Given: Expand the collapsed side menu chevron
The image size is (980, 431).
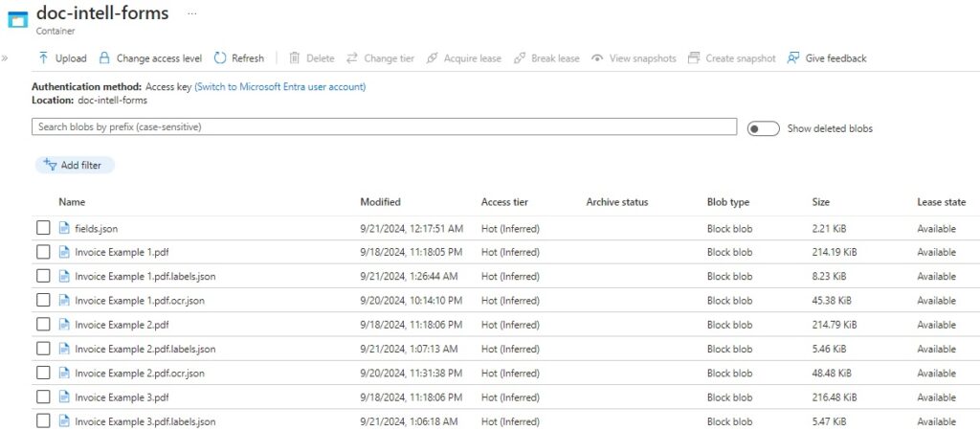Looking at the screenshot, I should (5, 58).
